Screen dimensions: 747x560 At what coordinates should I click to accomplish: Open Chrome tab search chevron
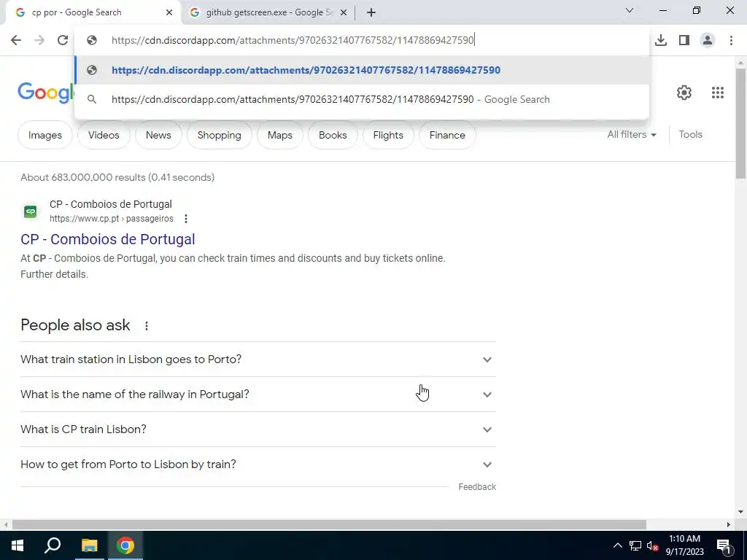pyautogui.click(x=630, y=10)
